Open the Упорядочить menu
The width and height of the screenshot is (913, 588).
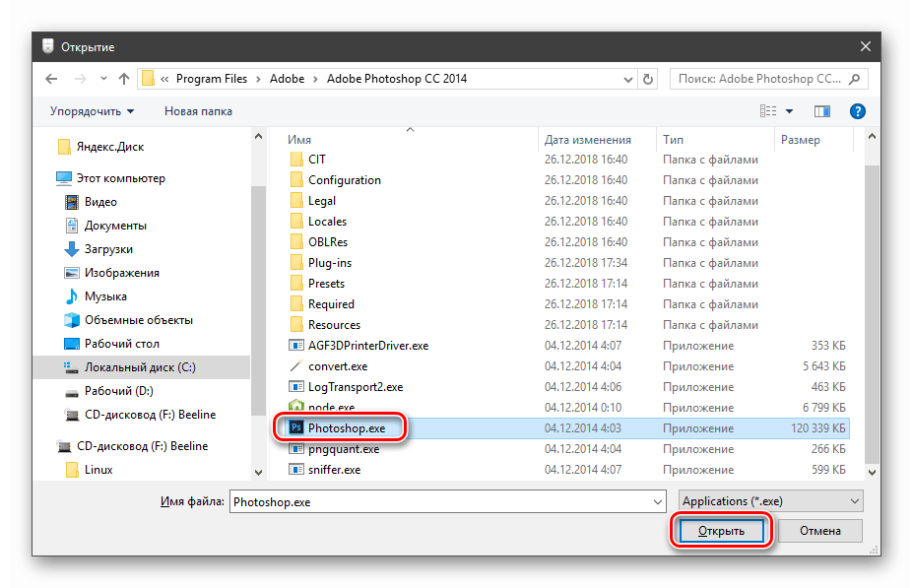coord(92,111)
